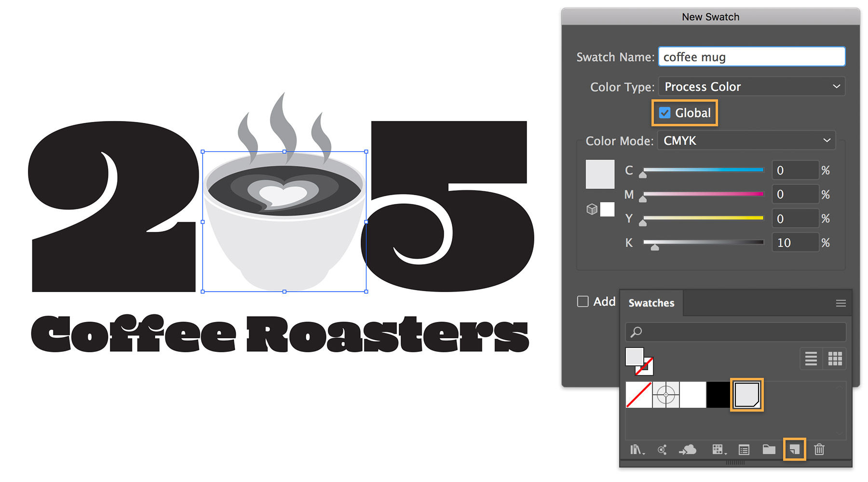Image resolution: width=868 pixels, height=482 pixels.
Task: Uncheck the Global checkbox
Action: [x=665, y=113]
